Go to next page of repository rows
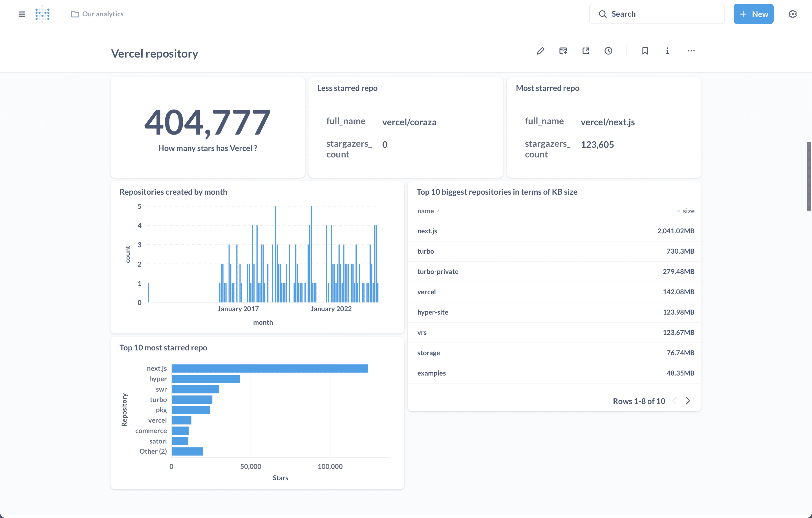The image size is (812, 518). tap(688, 401)
